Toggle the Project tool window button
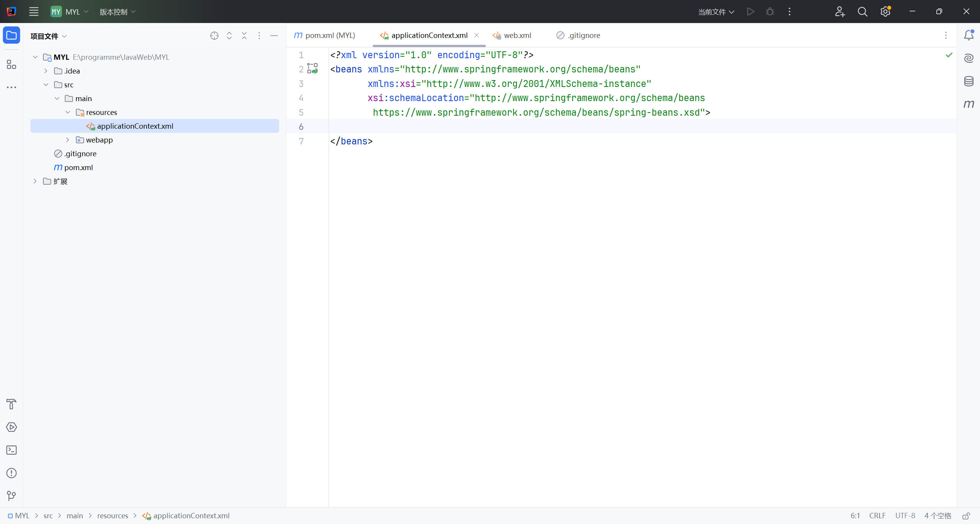The width and height of the screenshot is (980, 524). point(11,36)
